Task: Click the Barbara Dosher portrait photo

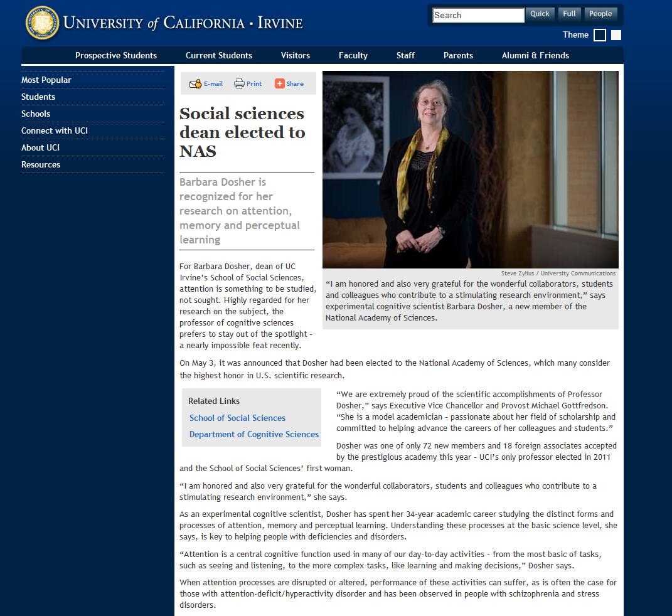Action: pyautogui.click(x=470, y=169)
